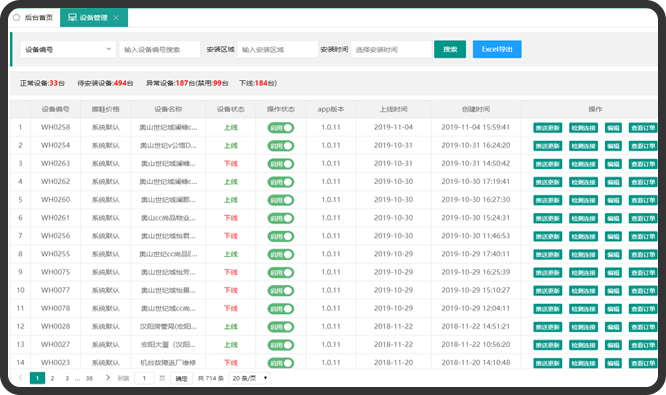Click the 创建时间 column header

(x=476, y=109)
